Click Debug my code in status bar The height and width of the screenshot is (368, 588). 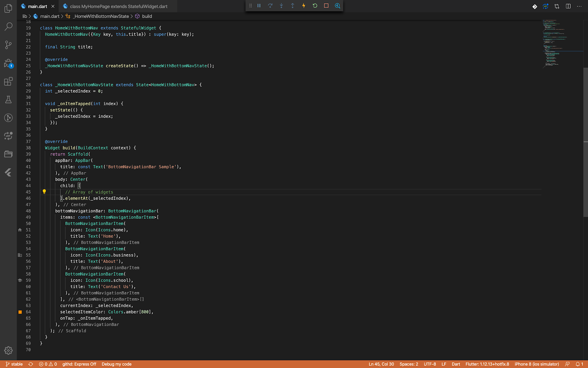[116, 364]
